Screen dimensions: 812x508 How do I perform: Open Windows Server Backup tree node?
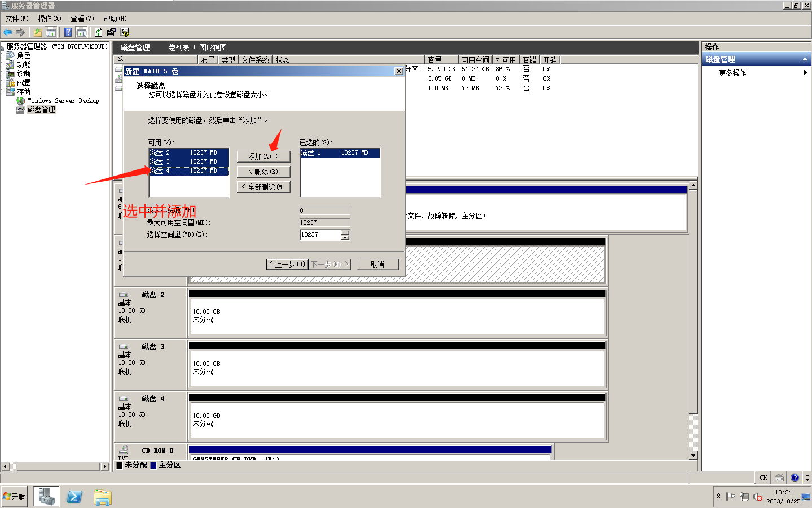tap(63, 100)
